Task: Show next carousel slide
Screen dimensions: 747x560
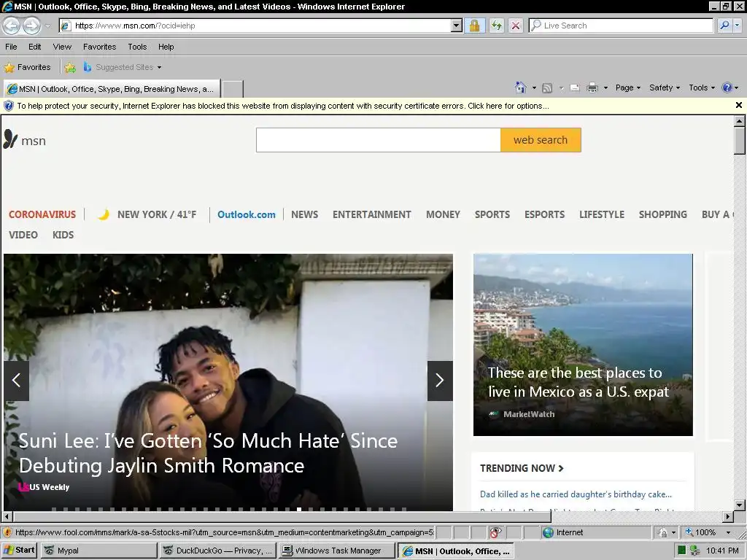Action: (x=440, y=381)
